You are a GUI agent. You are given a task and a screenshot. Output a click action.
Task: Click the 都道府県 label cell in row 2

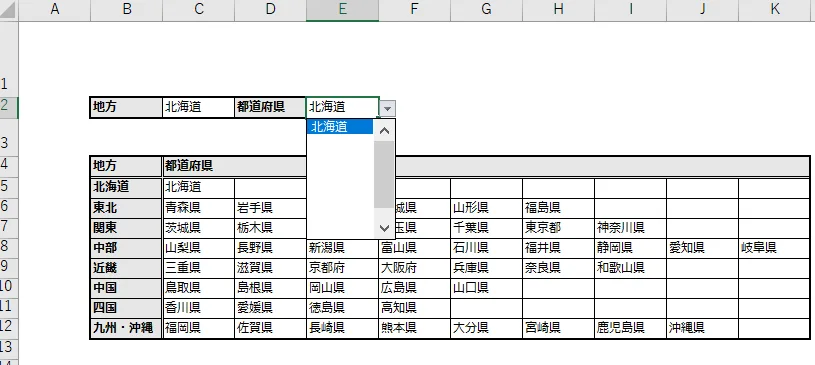pos(270,108)
